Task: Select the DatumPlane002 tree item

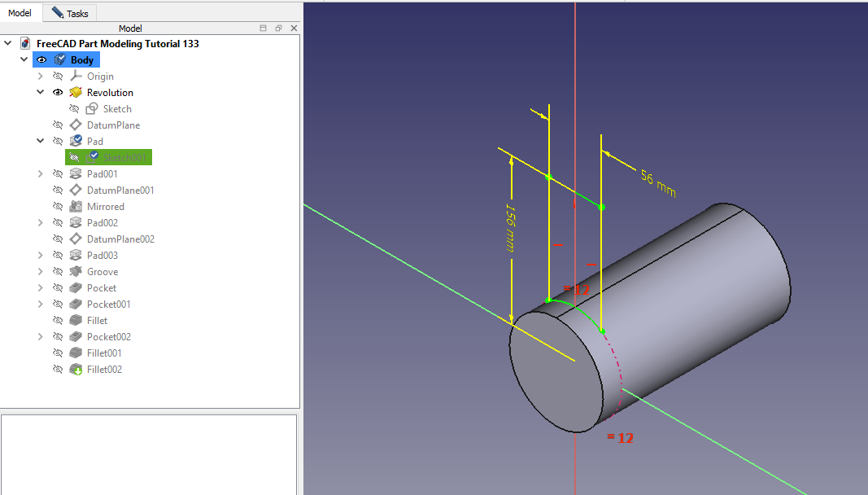Action: 120,239
